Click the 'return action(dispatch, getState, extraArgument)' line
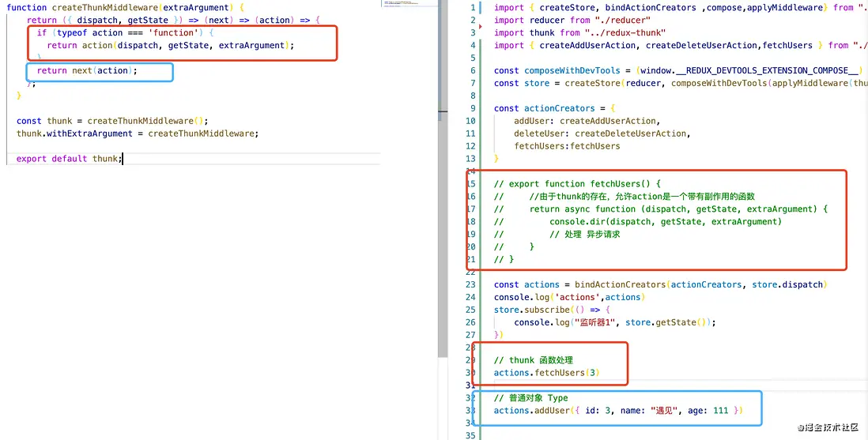Viewport: 868px width, 440px height. coord(171,45)
